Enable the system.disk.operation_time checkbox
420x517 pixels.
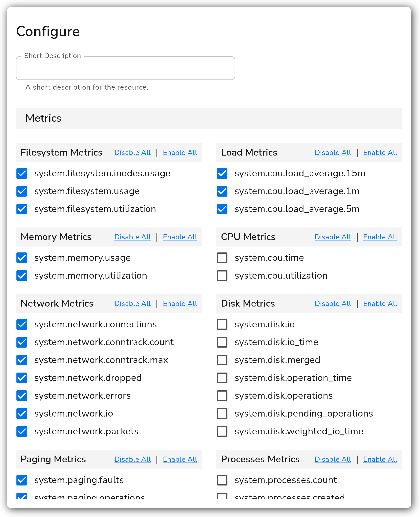click(222, 378)
